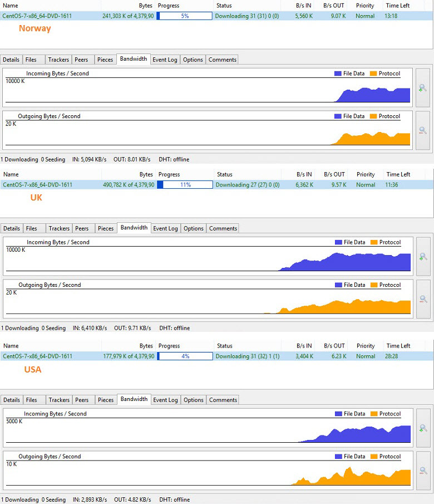
Task: Open the Comments tab in the USA panel
Action: pyautogui.click(x=223, y=400)
